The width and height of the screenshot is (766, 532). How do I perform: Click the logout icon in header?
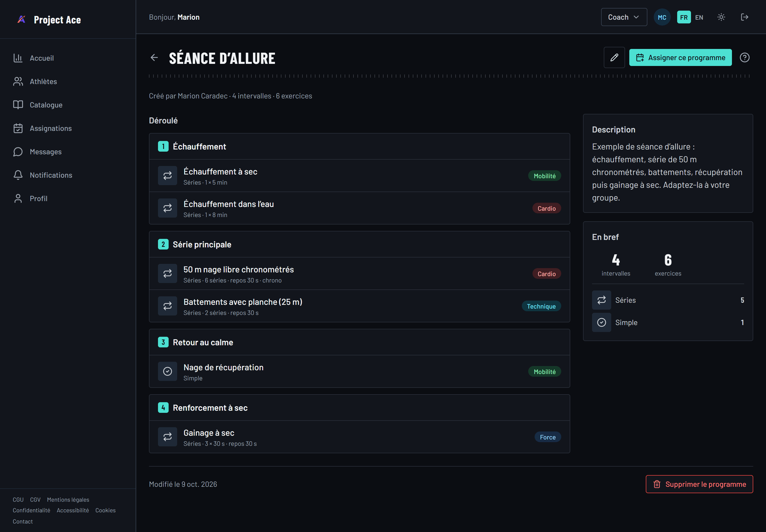[744, 17]
